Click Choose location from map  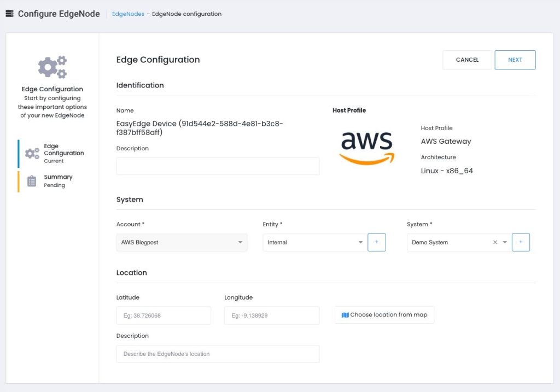384,315
